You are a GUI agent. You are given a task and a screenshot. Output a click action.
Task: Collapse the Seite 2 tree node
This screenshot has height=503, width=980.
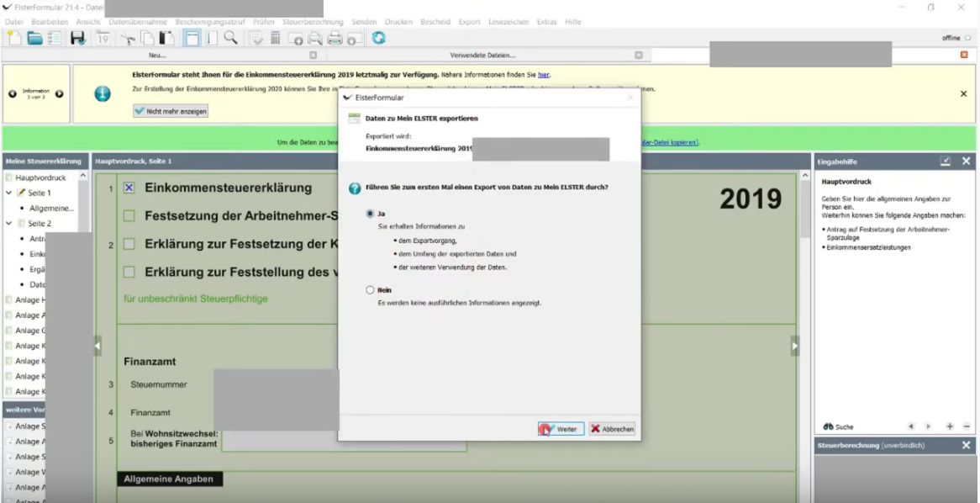8,224
